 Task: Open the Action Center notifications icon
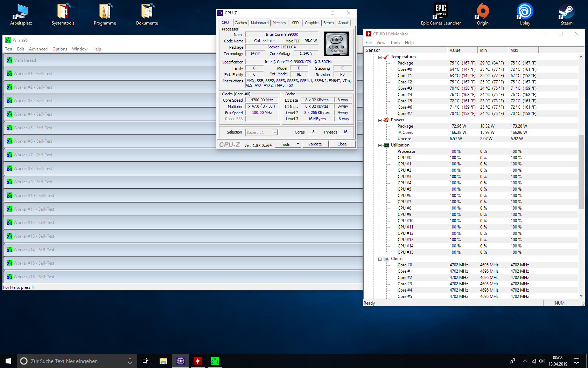tap(576, 361)
